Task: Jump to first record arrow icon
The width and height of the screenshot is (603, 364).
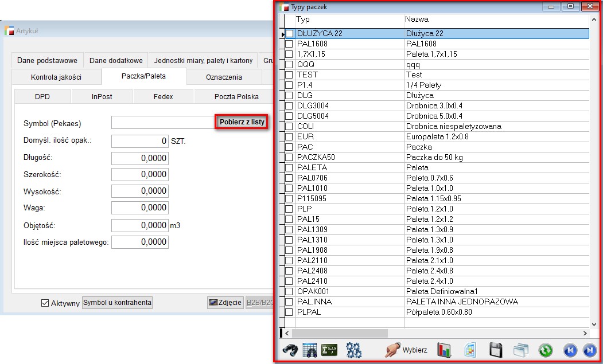Action: pos(569,350)
